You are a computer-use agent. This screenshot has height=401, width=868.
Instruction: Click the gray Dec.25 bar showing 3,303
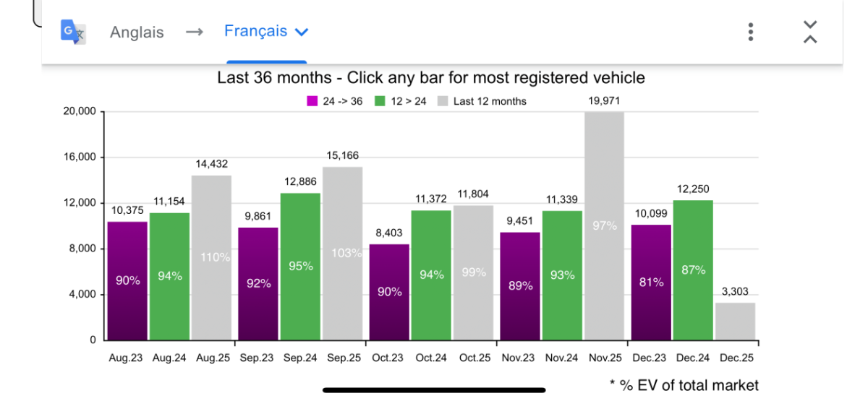pos(735,321)
